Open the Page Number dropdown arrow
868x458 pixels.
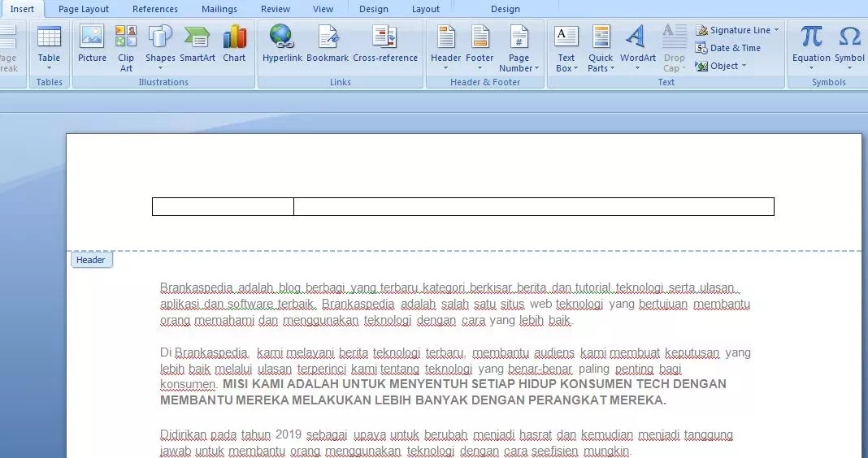click(x=536, y=68)
